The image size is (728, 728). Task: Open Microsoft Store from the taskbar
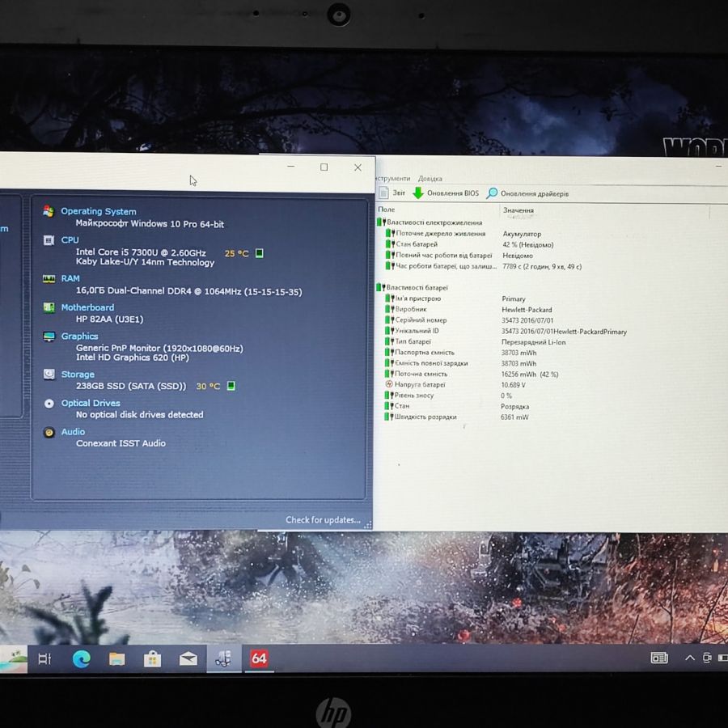point(152,658)
